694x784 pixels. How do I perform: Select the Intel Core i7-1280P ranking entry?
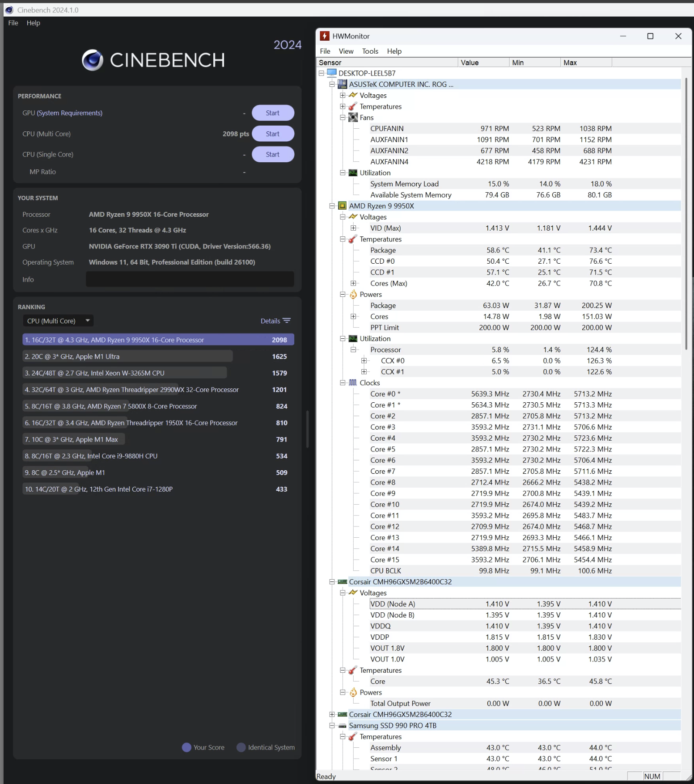coord(158,489)
